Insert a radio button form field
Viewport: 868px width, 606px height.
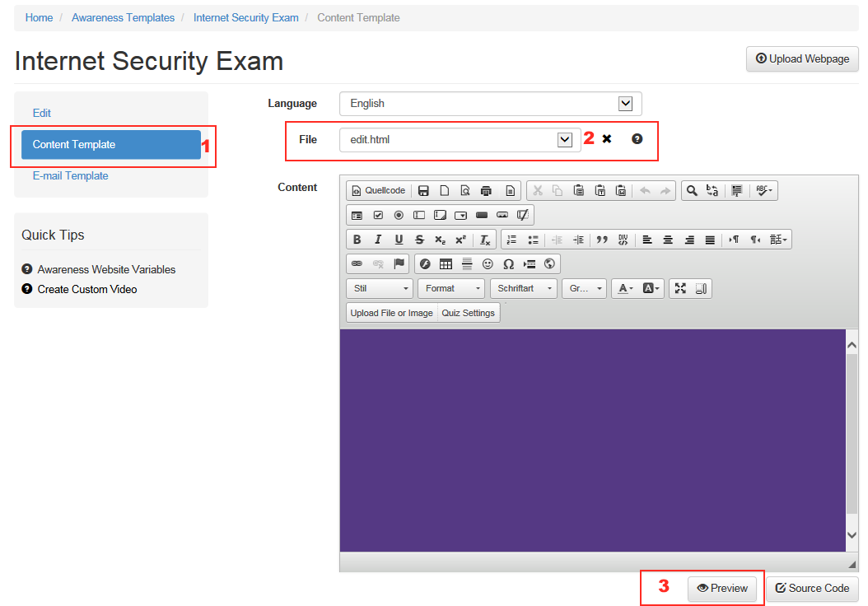pos(399,215)
